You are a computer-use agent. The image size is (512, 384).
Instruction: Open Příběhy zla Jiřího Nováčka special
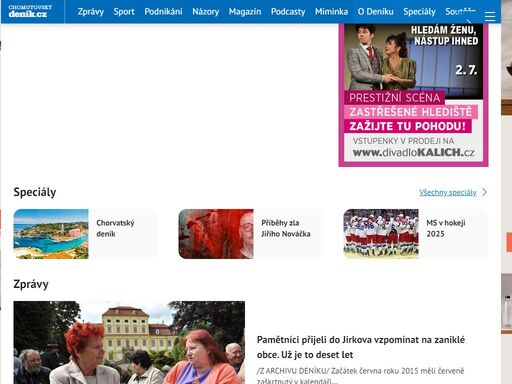point(250,234)
